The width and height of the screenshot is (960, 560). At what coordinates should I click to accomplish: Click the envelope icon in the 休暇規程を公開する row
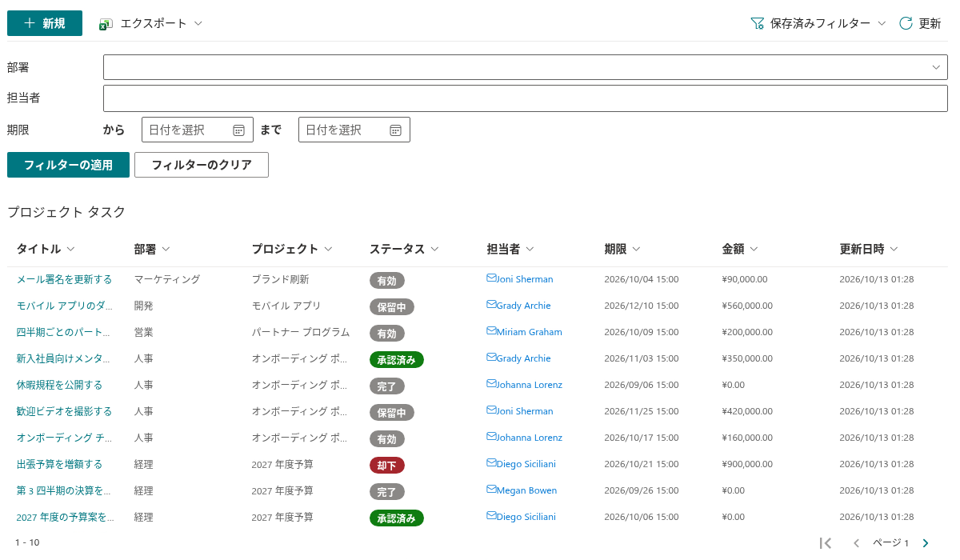click(x=491, y=384)
